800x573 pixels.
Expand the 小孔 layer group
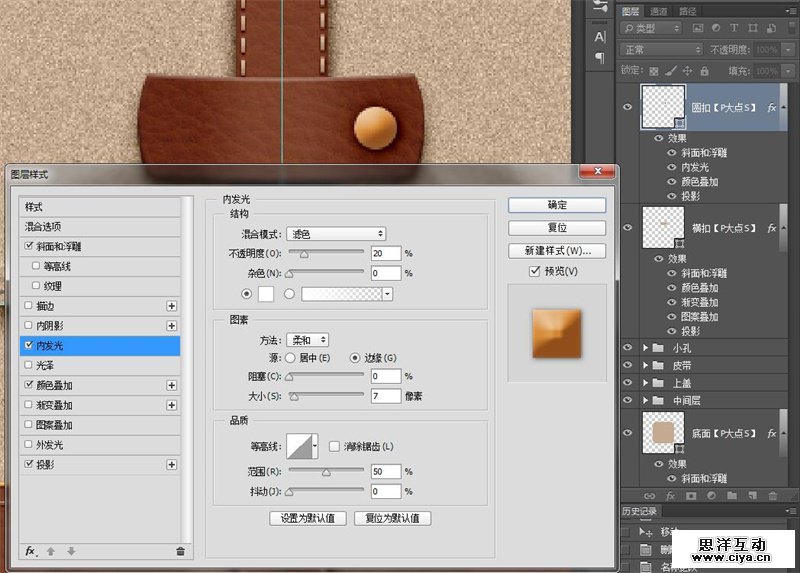click(645, 348)
